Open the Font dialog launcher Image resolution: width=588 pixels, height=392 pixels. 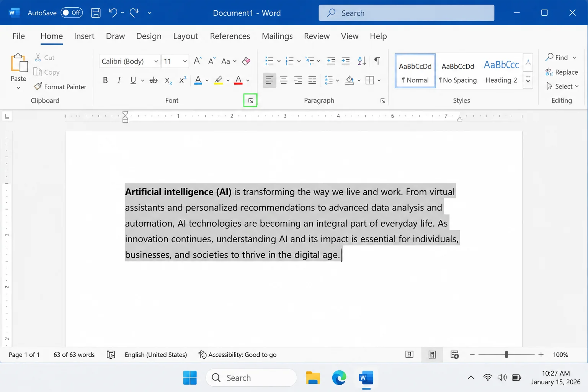coord(251,101)
